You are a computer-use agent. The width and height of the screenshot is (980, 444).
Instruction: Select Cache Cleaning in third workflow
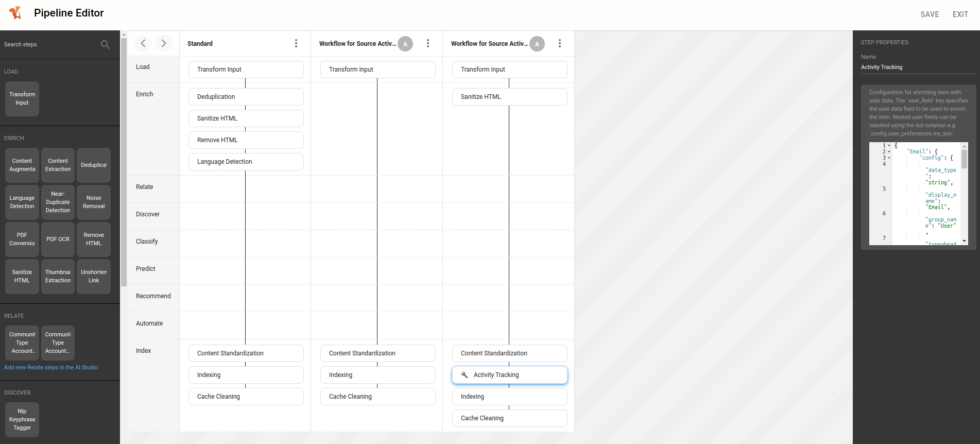pyautogui.click(x=510, y=418)
